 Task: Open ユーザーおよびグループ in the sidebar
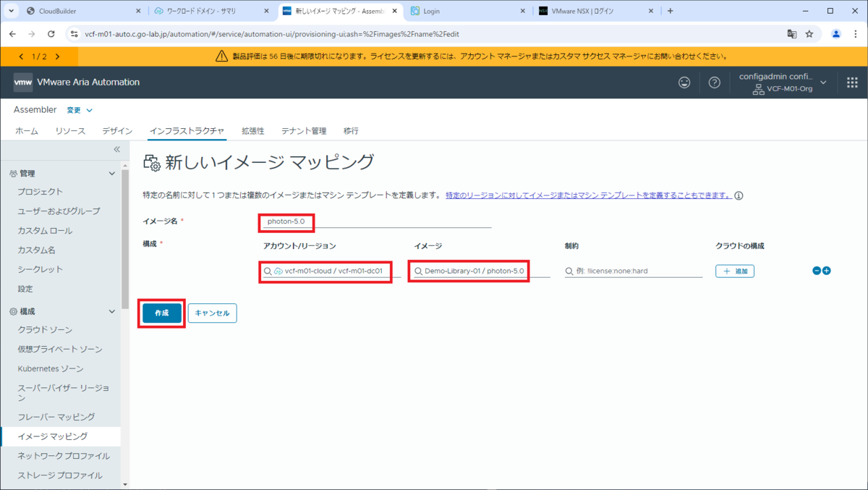[x=59, y=211]
